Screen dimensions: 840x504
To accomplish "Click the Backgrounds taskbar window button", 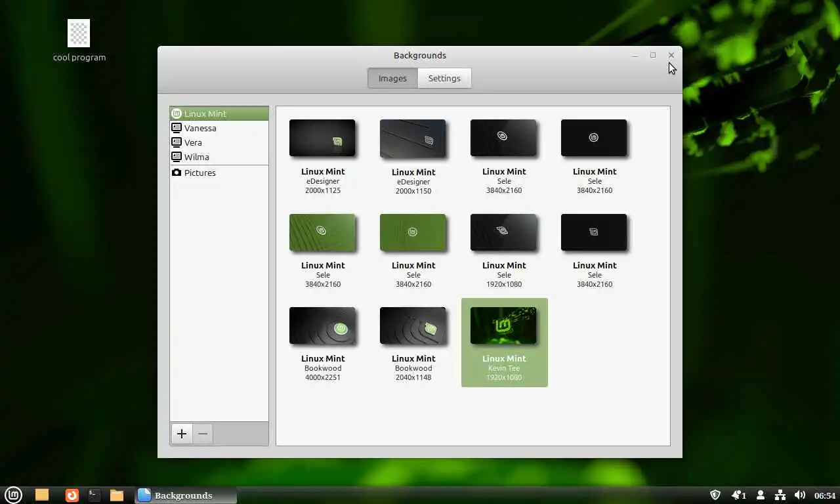I will pos(186,495).
